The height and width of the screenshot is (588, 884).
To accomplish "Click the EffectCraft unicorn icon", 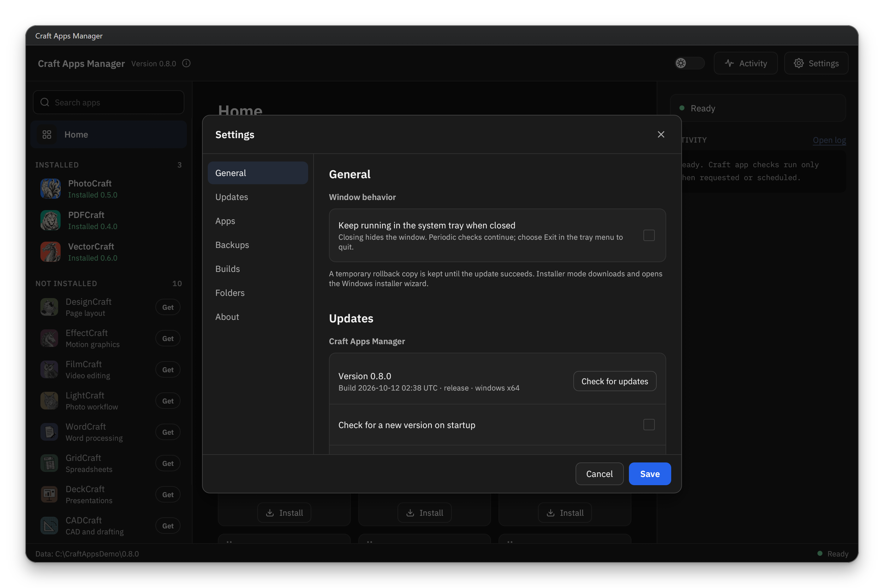I will click(49, 338).
